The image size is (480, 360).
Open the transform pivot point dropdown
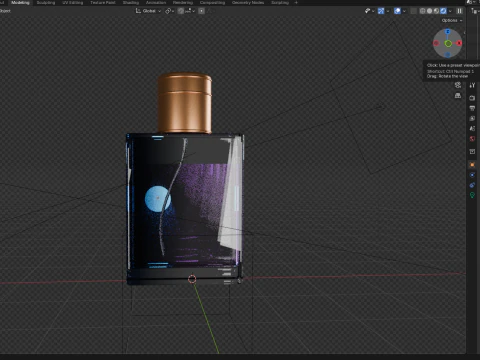tap(170, 11)
